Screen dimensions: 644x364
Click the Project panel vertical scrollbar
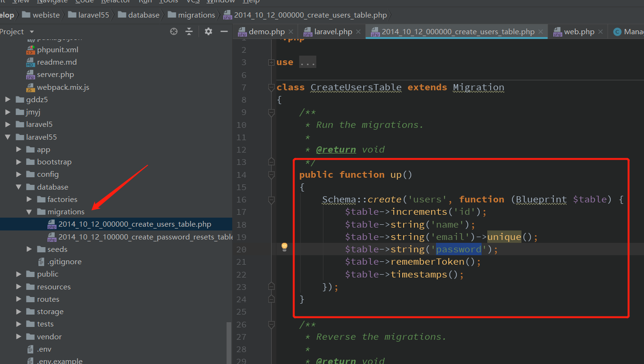[229, 343]
